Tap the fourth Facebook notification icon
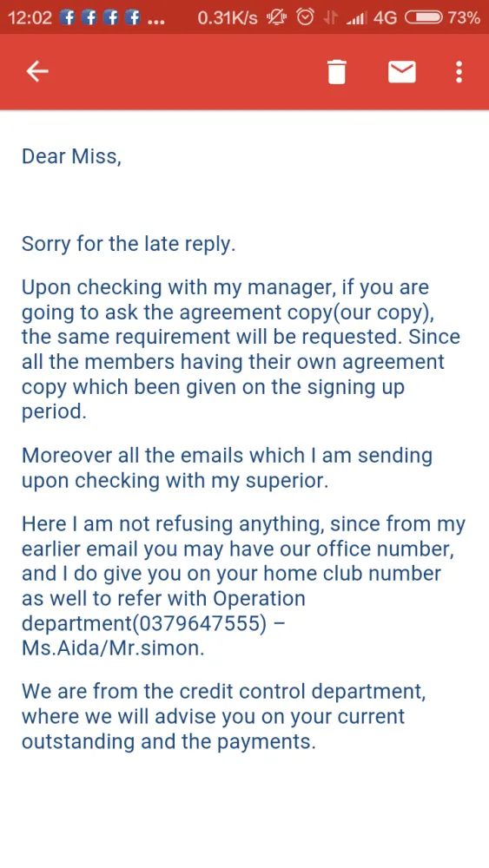The image size is (489, 868). (133, 17)
